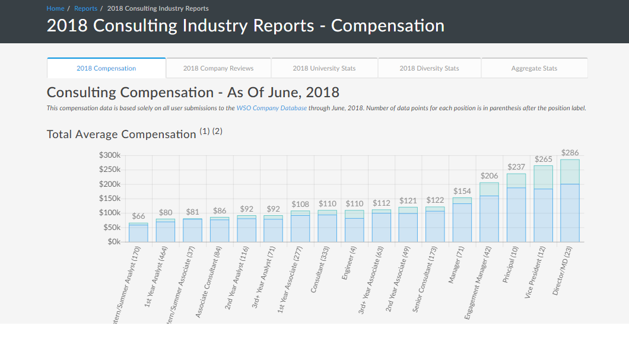Click the 1st Year Analyst bar showing $80

(x=166, y=231)
